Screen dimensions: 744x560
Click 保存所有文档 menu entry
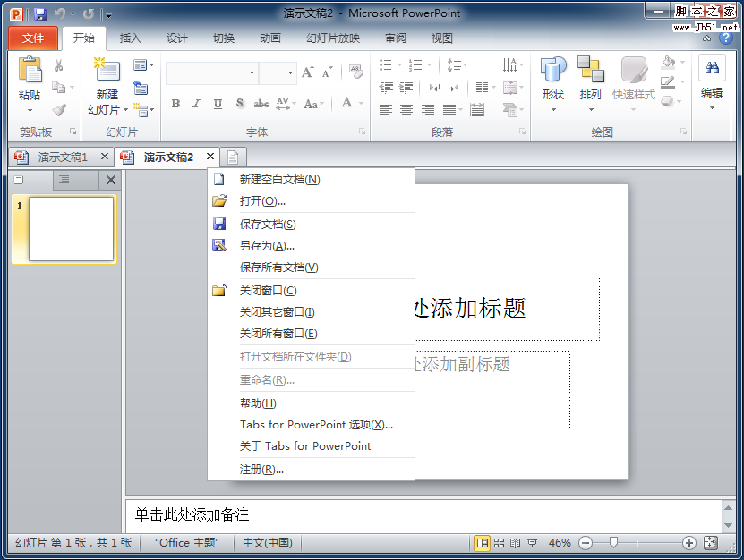pyautogui.click(x=311, y=267)
